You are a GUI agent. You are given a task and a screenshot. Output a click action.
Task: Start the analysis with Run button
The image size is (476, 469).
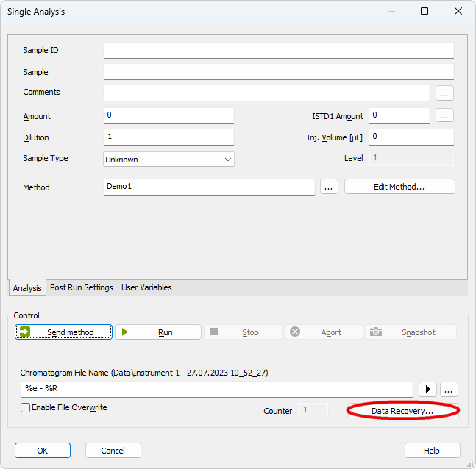(x=158, y=332)
